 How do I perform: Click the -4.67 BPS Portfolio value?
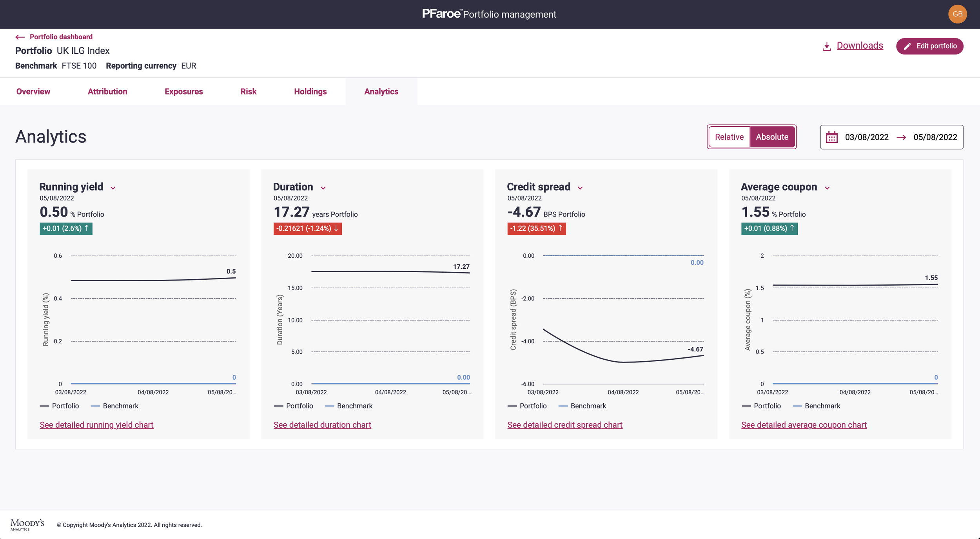[x=546, y=212]
